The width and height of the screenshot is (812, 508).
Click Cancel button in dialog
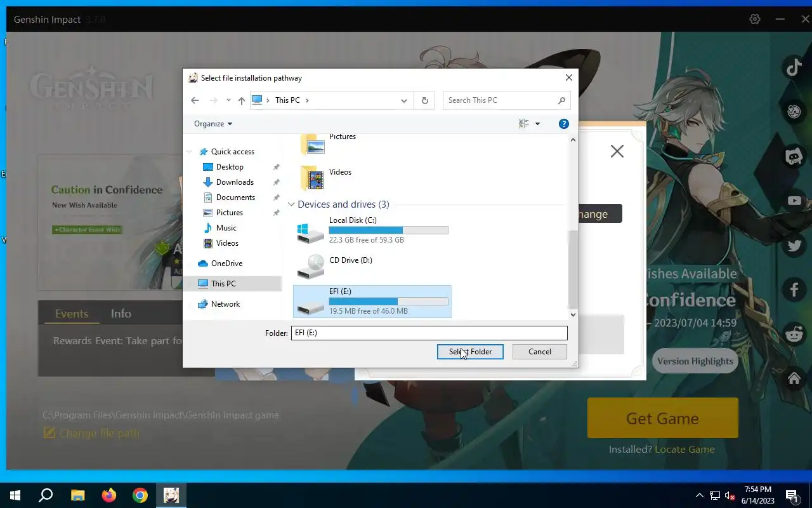pos(540,352)
